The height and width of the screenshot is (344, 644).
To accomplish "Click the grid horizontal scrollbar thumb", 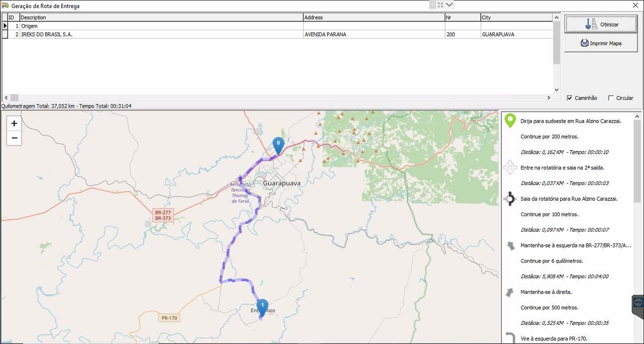I will (14, 98).
